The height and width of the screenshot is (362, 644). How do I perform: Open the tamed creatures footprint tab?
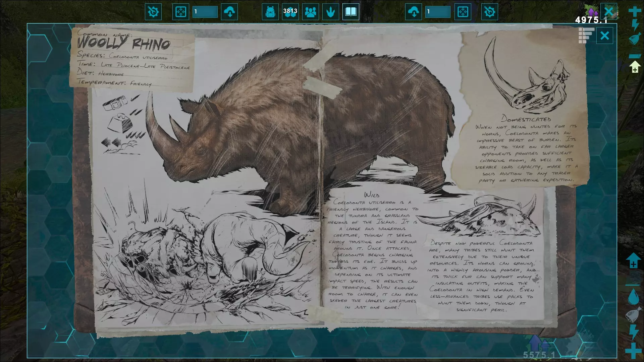pos(331,12)
